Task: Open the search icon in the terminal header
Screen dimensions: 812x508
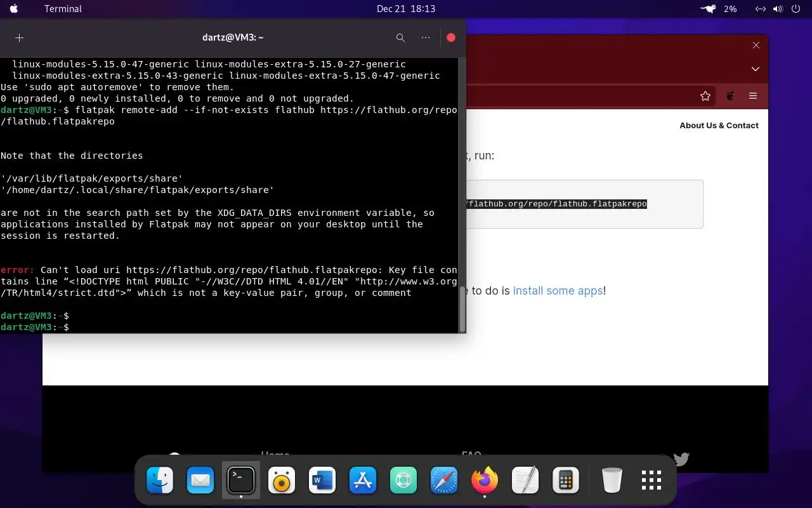Action: [400, 37]
